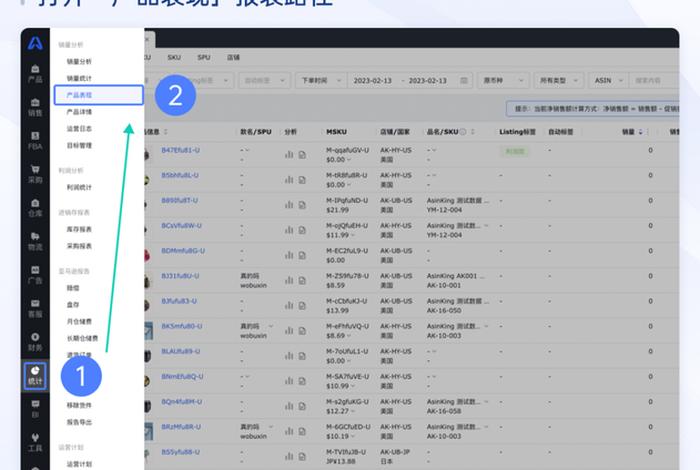Select 运营日志 in the statistics menu

click(x=79, y=129)
